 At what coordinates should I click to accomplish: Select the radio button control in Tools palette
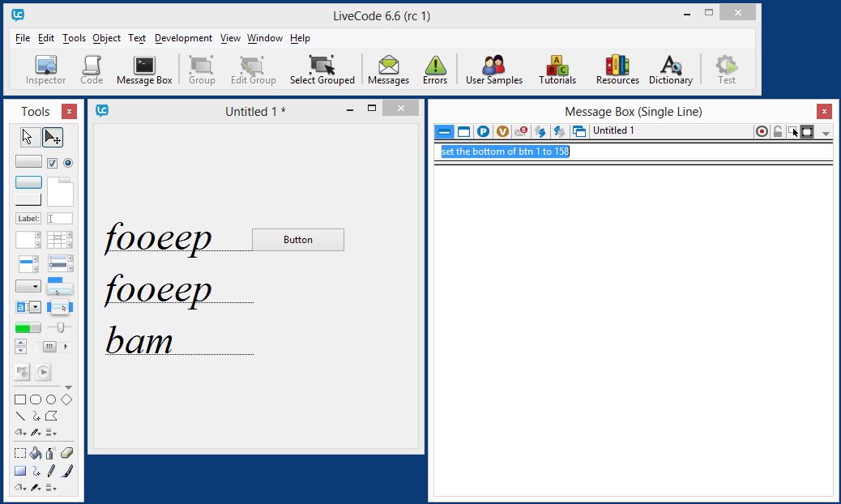pyautogui.click(x=68, y=163)
